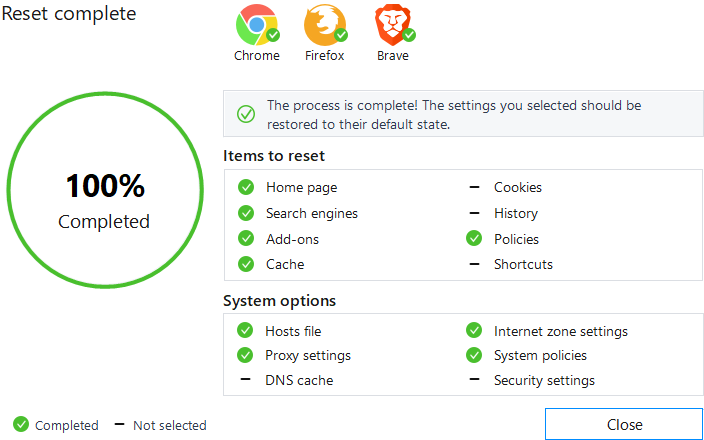Click the Items to reset heading
The width and height of the screenshot is (704, 440).
pyautogui.click(x=273, y=156)
